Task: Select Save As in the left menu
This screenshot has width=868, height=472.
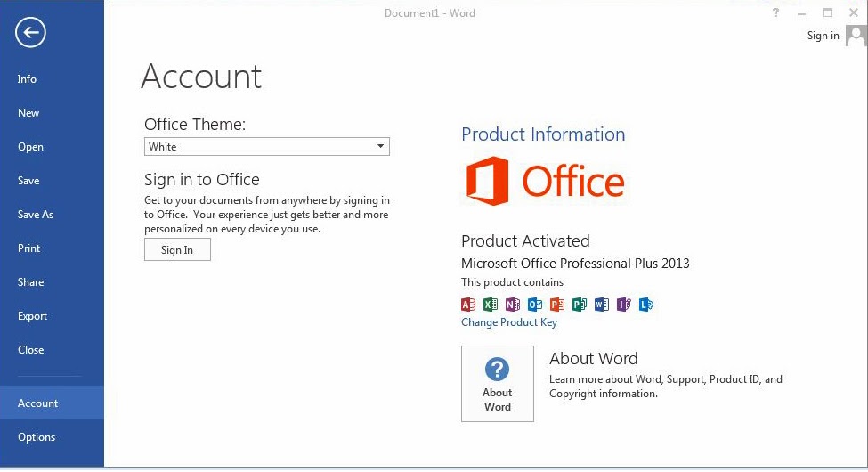Action: [x=36, y=215]
